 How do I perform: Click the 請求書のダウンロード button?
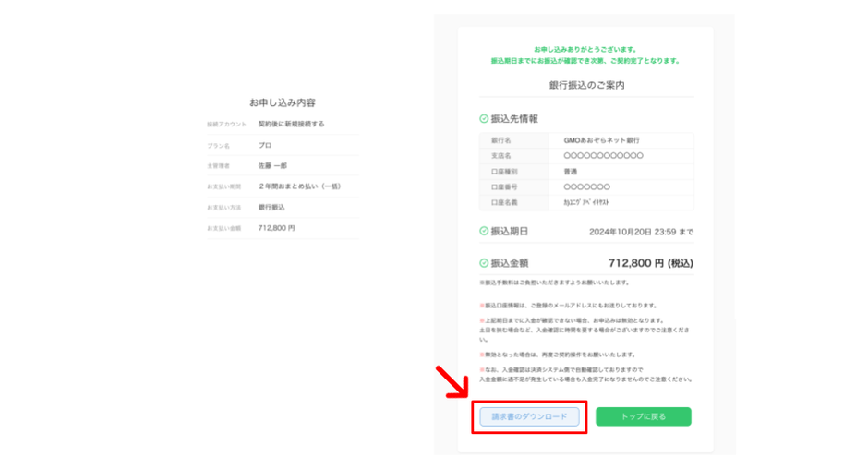529,416
